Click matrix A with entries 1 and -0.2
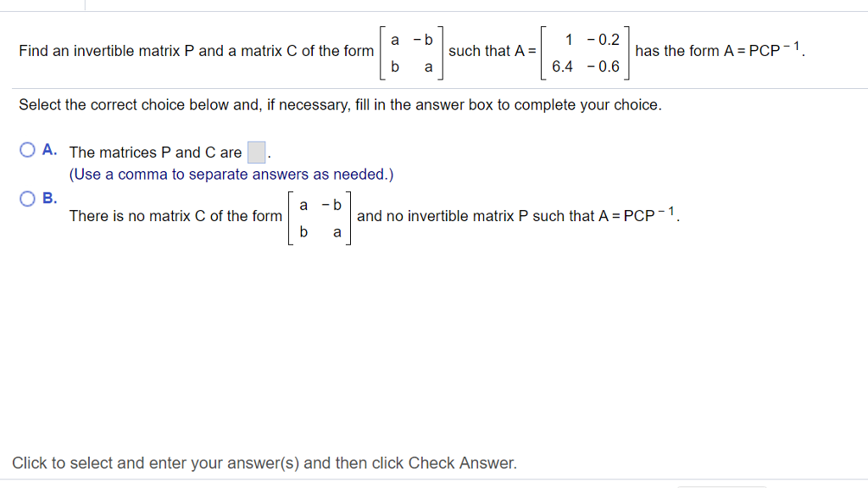The width and height of the screenshot is (868, 488). [585, 53]
